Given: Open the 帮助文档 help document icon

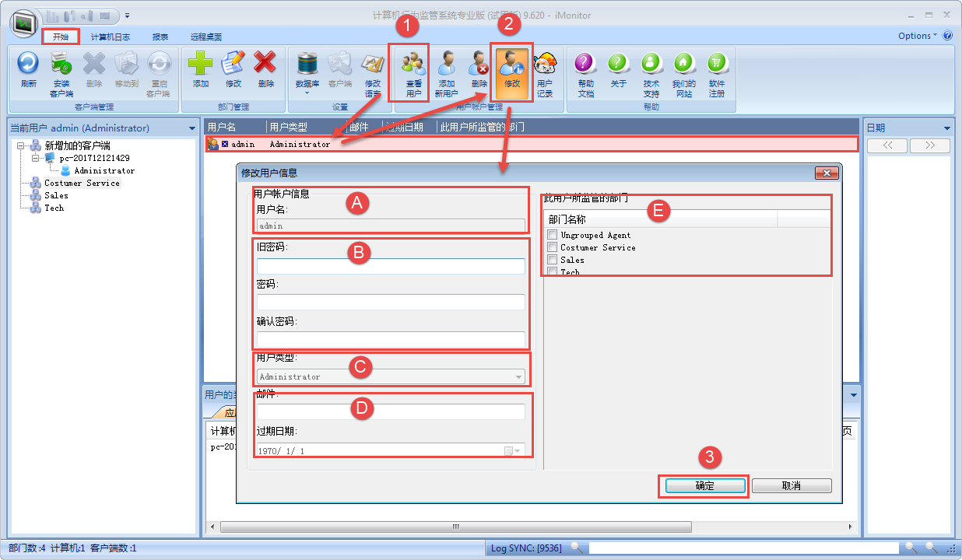Looking at the screenshot, I should click(x=585, y=63).
